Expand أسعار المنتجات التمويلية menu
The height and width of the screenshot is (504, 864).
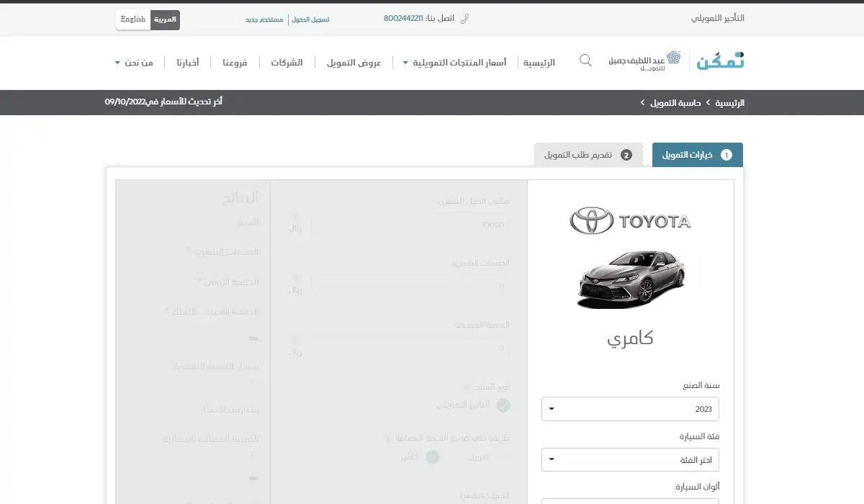coord(454,63)
